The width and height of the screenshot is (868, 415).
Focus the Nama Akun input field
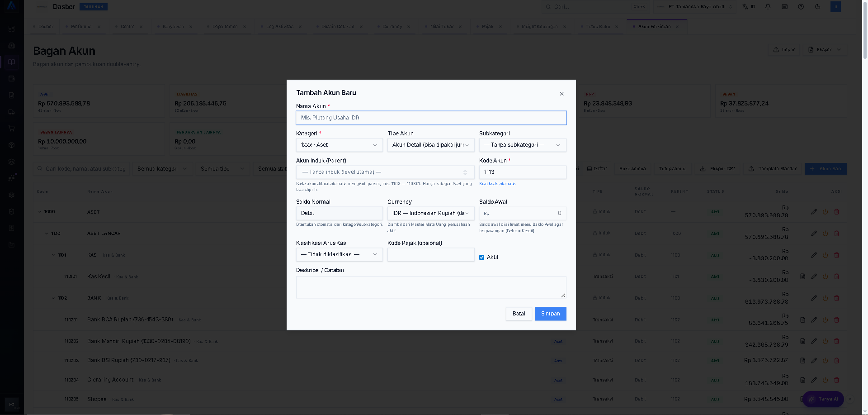(431, 118)
